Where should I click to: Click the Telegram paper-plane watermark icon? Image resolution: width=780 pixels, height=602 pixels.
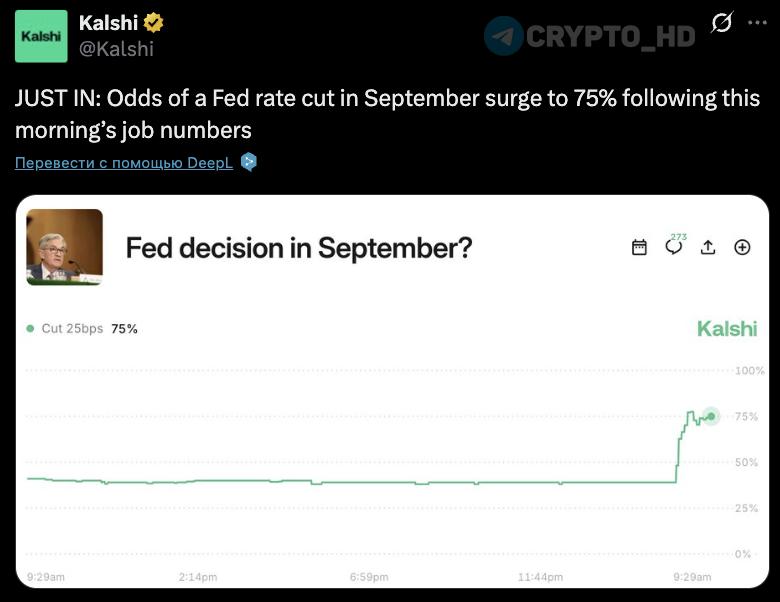click(x=503, y=36)
